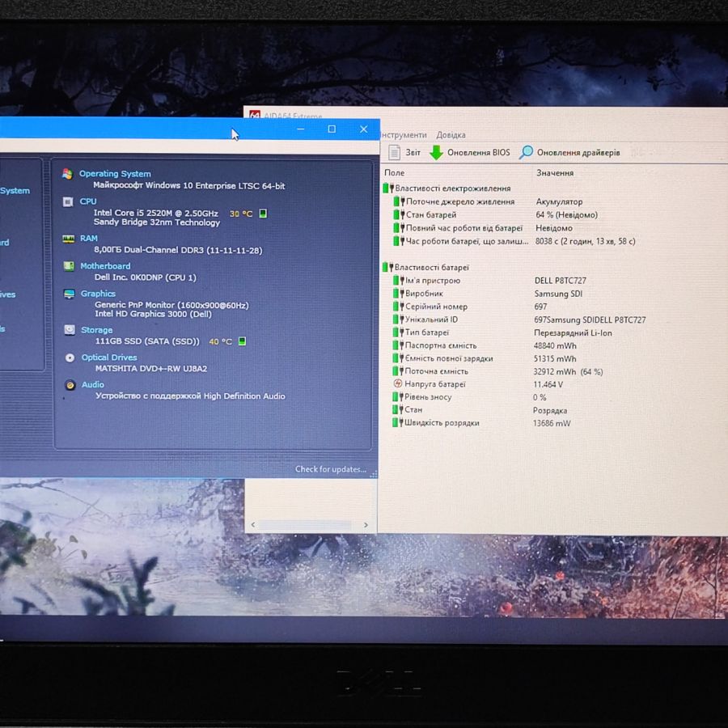
Task: Select the Ємність повної зарядки row
Action: coord(485,358)
